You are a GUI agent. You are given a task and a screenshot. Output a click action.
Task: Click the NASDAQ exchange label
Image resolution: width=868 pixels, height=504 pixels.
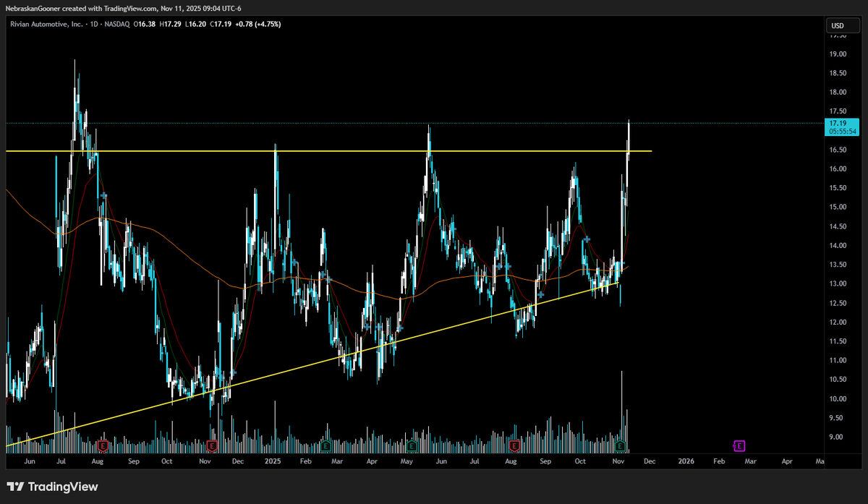tap(116, 24)
